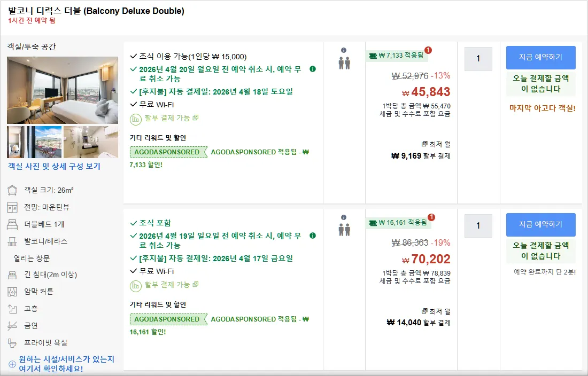Click the plus icon beside facility request link
This screenshot has width=588, height=376.
[x=12, y=364]
